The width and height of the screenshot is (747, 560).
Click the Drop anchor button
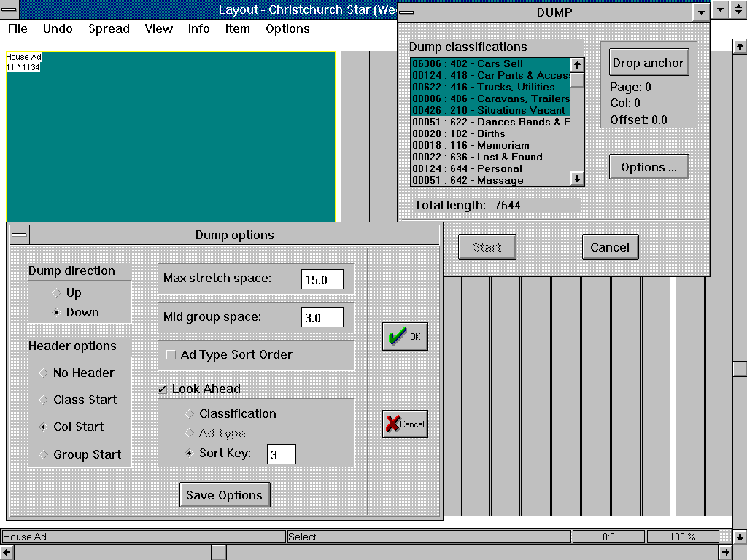pos(649,63)
